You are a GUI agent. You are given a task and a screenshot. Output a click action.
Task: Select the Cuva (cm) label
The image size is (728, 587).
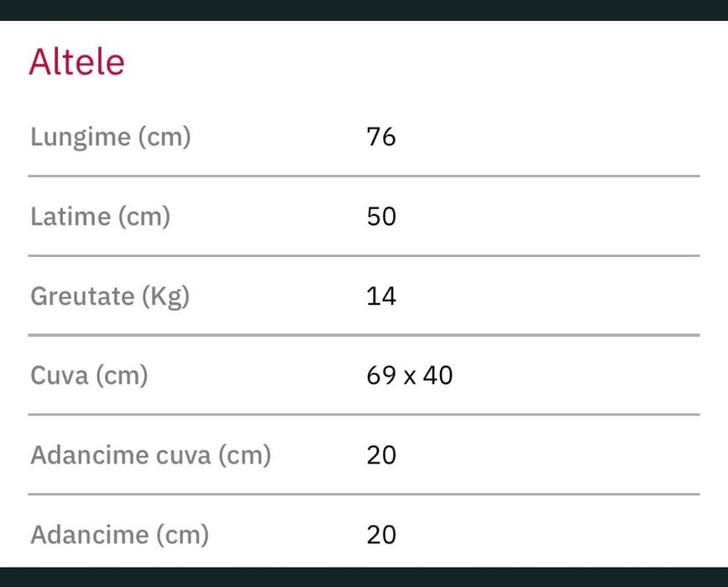89,375
